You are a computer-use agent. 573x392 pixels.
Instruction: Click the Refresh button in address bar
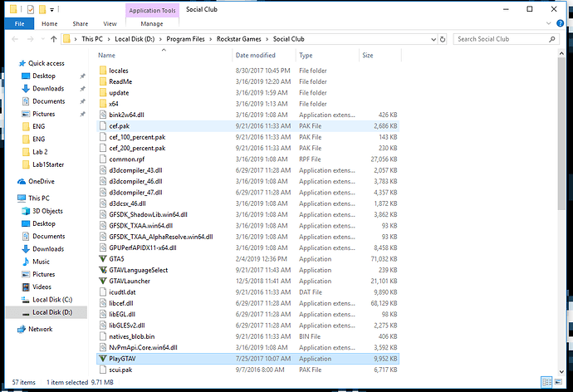coord(443,39)
